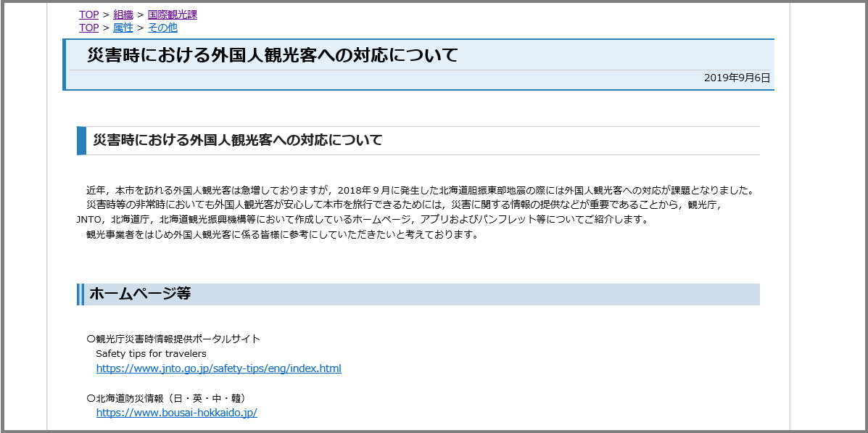Image resolution: width=868 pixels, height=433 pixels.
Task: Click the ホームページ等 section heading
Action: click(x=140, y=294)
